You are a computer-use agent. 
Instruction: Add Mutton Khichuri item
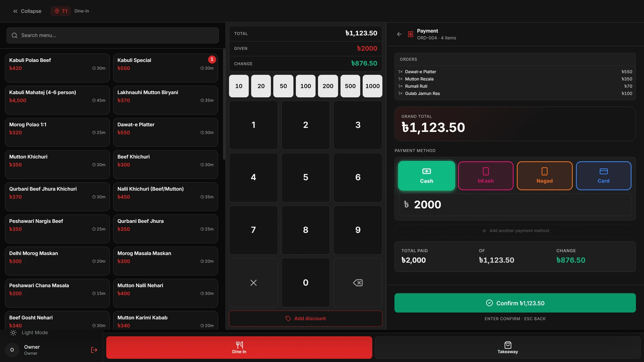57,165
